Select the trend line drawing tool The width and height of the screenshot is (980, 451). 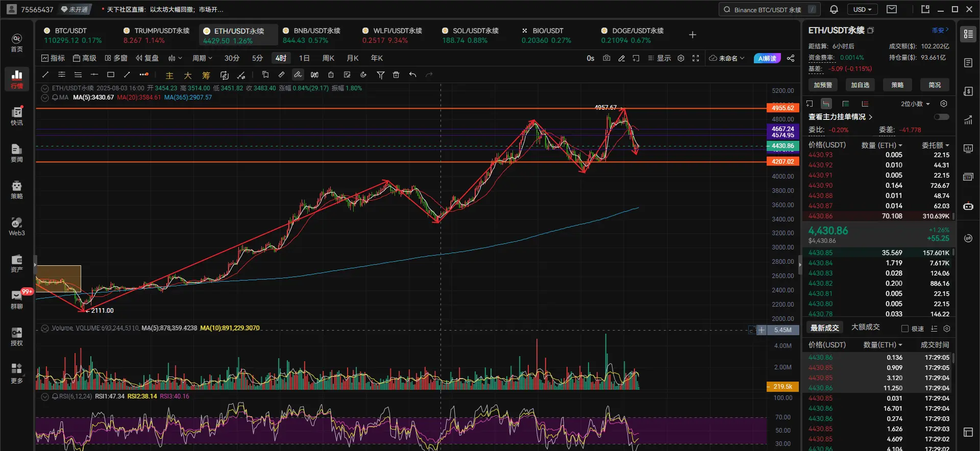45,74
